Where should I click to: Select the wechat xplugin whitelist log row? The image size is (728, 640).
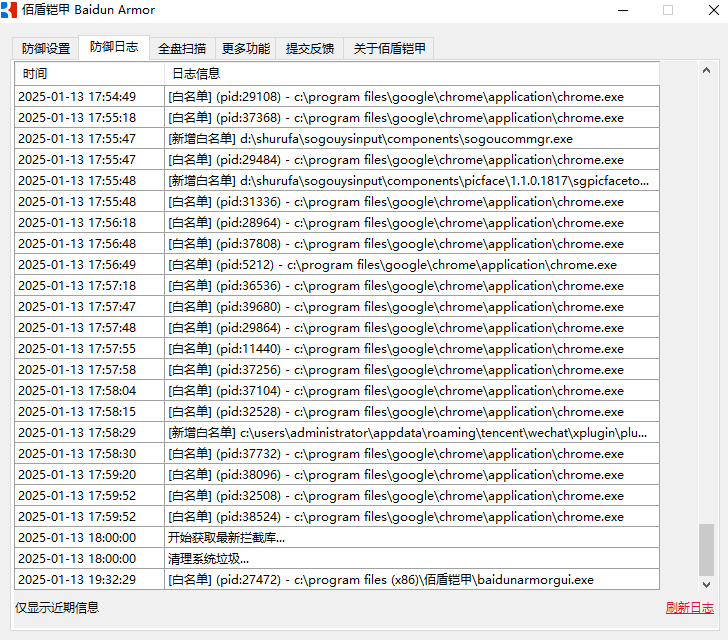[408, 433]
